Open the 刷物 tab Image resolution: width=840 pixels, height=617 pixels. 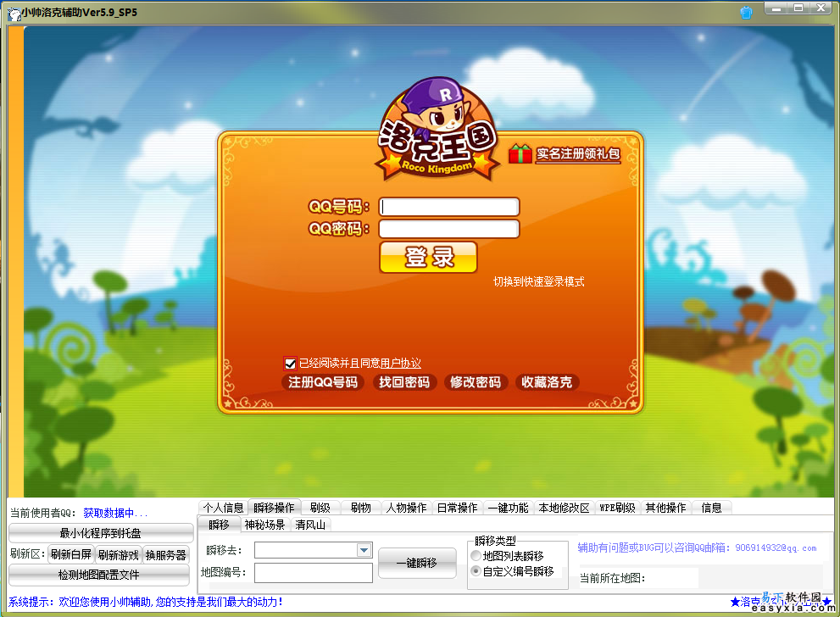(x=360, y=507)
